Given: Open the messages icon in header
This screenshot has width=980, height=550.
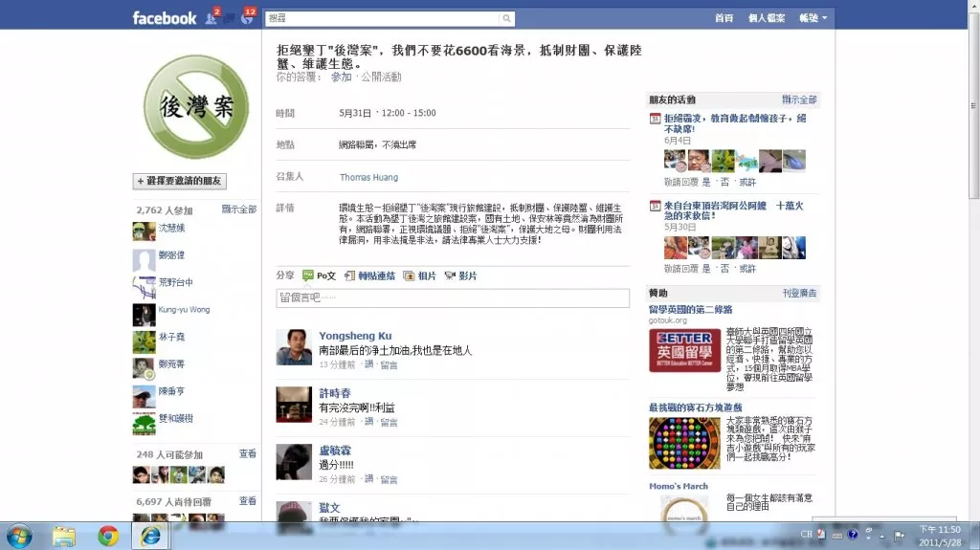Looking at the screenshot, I should 229,18.
